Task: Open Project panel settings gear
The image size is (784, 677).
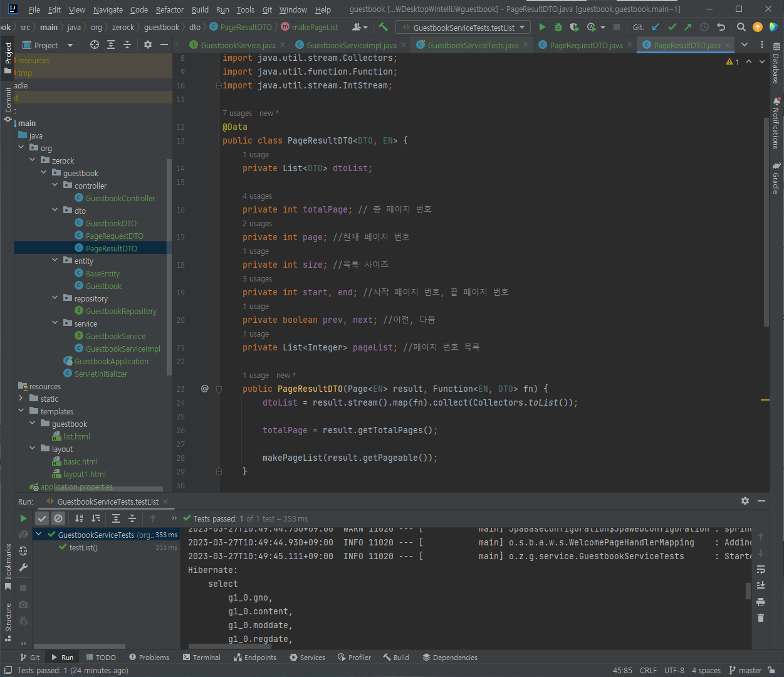Action: (x=148, y=45)
